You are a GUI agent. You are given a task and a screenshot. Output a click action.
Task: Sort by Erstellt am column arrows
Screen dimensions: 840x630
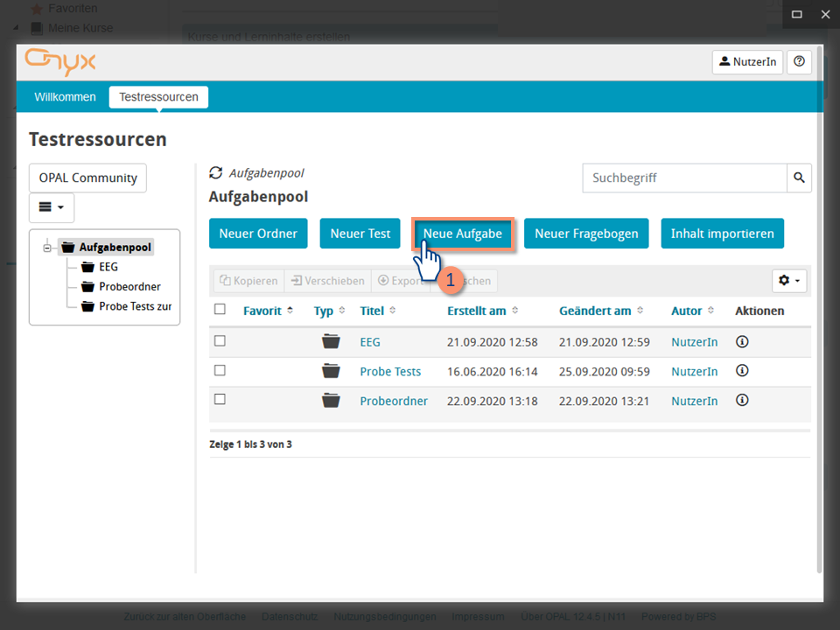coord(514,310)
